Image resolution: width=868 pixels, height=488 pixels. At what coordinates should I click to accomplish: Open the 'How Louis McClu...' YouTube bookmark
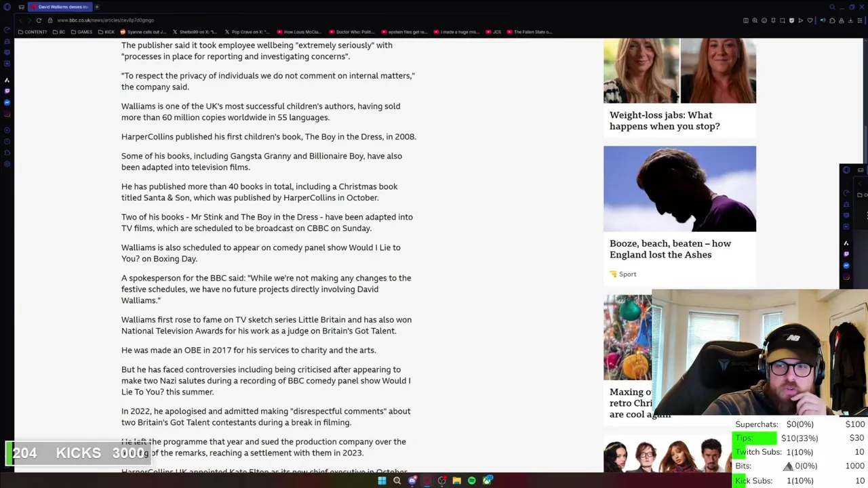tap(298, 32)
